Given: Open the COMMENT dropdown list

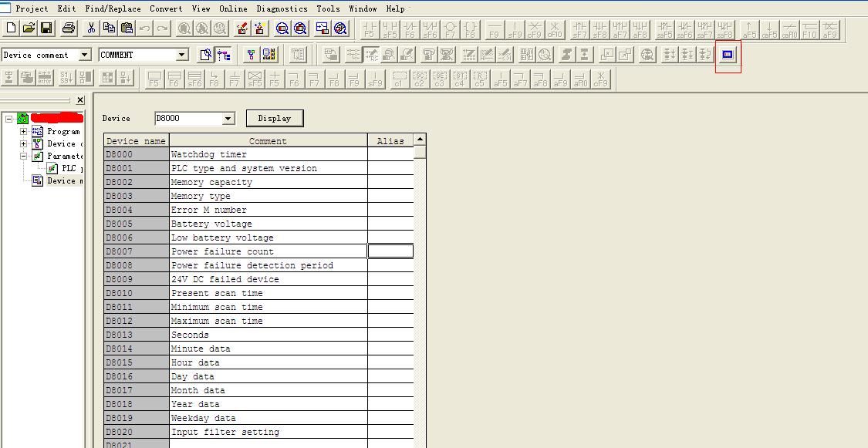Looking at the screenshot, I should (182, 55).
